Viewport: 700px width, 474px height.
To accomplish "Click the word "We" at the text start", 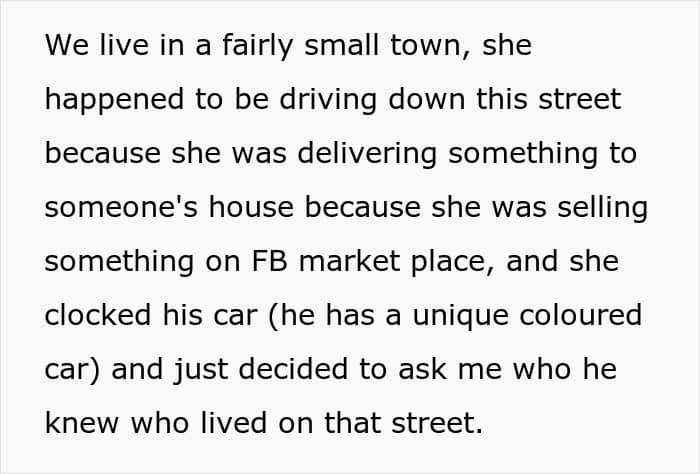I will (67, 46).
